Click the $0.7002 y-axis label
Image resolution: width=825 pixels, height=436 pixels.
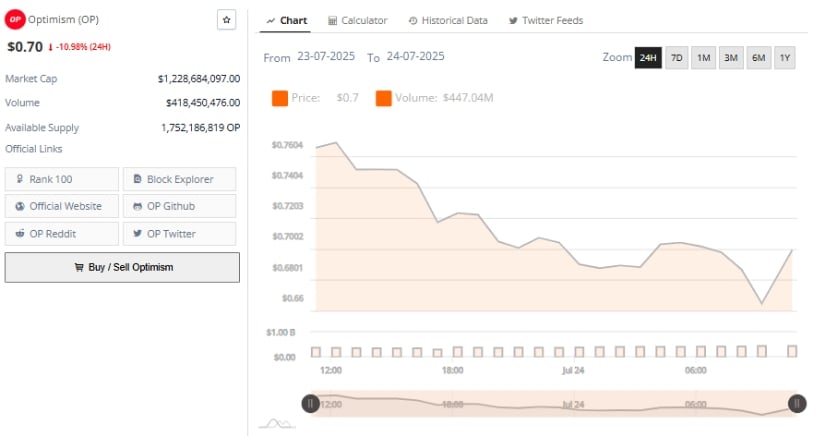pyautogui.click(x=288, y=237)
